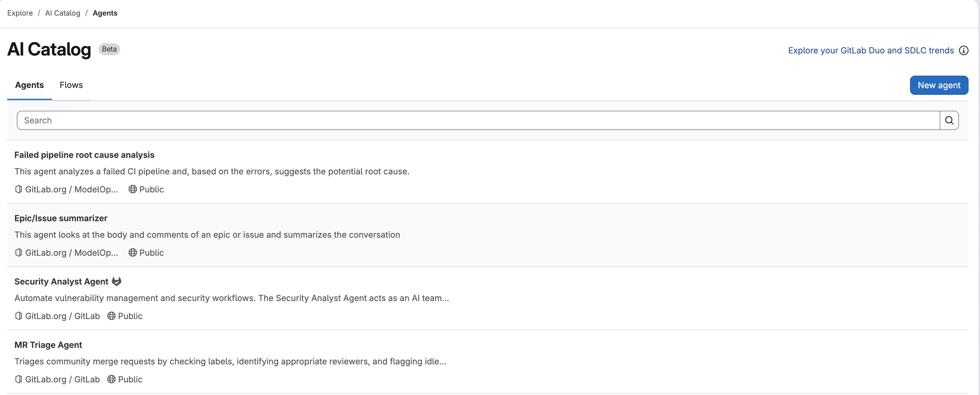Screen dimensions: 980x395
Task: Click project icon under Epic/Issue summarizer
Action: (x=18, y=252)
